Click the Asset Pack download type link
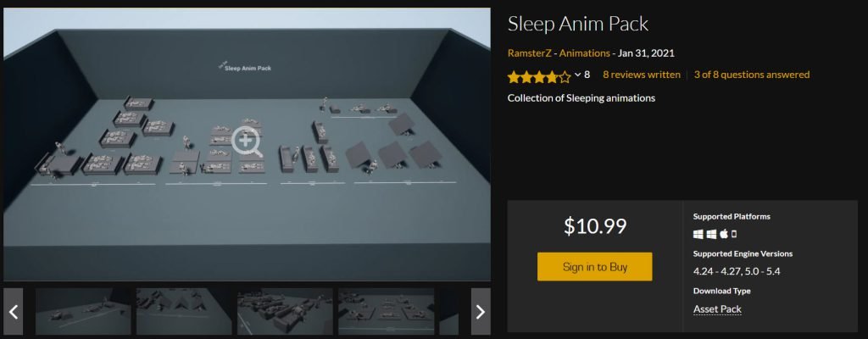868x339 pixels. (717, 309)
